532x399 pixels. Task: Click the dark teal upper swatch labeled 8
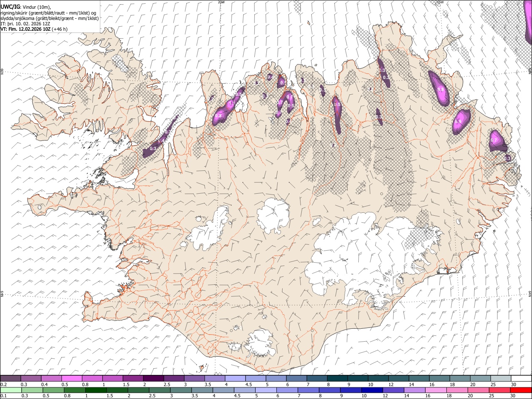(337, 379)
